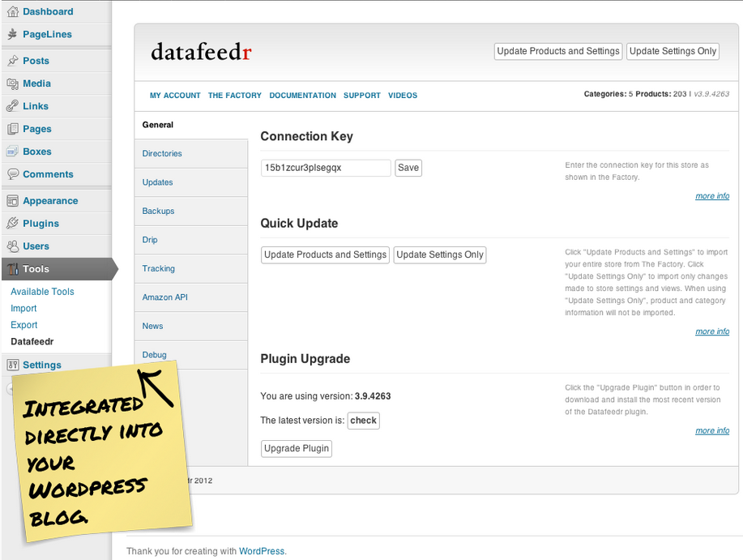743x560 pixels.
Task: Open the Plugins menu
Action: [x=41, y=223]
